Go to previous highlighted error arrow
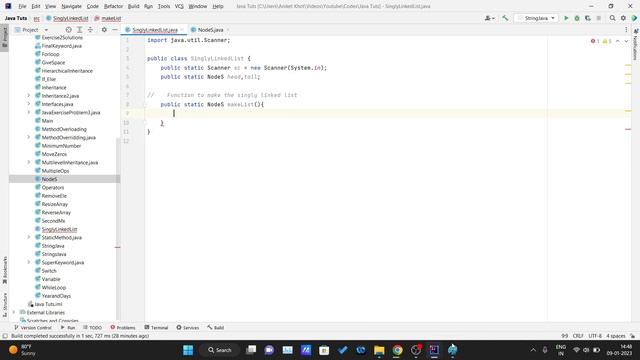 point(618,41)
